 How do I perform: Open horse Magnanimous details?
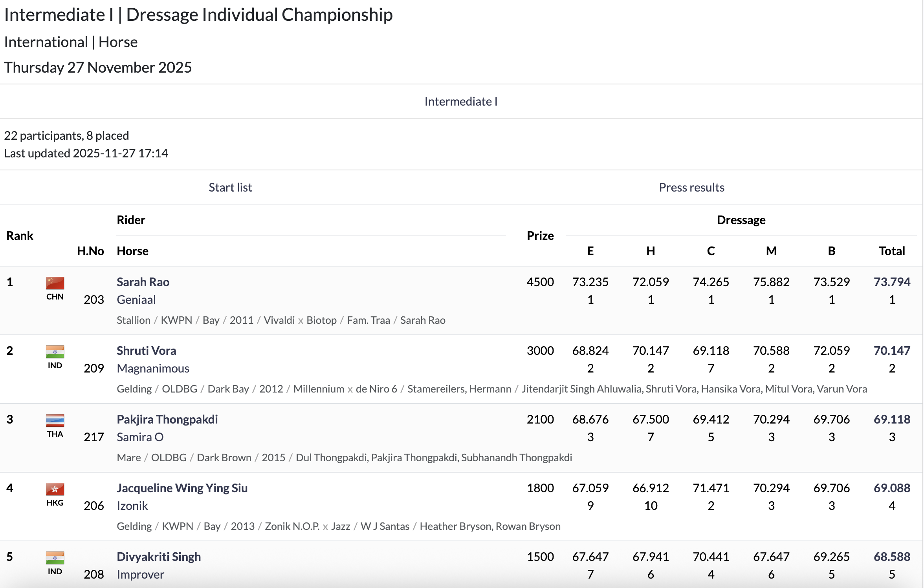(x=153, y=368)
